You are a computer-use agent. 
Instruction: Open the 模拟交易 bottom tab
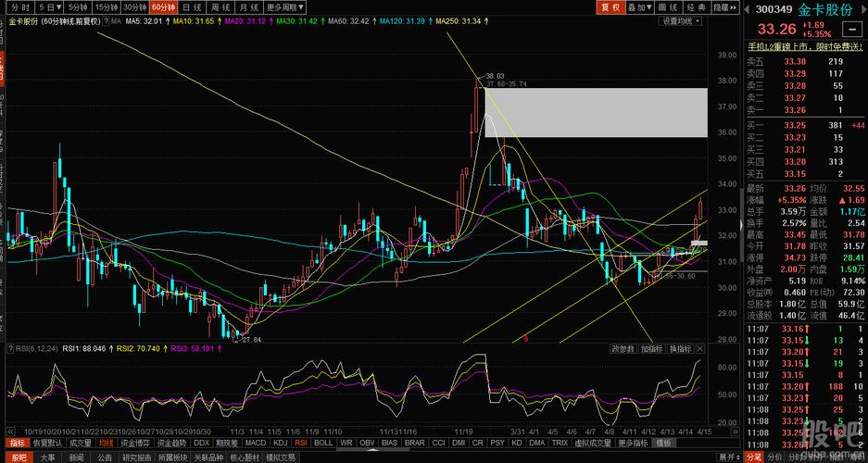point(281,457)
